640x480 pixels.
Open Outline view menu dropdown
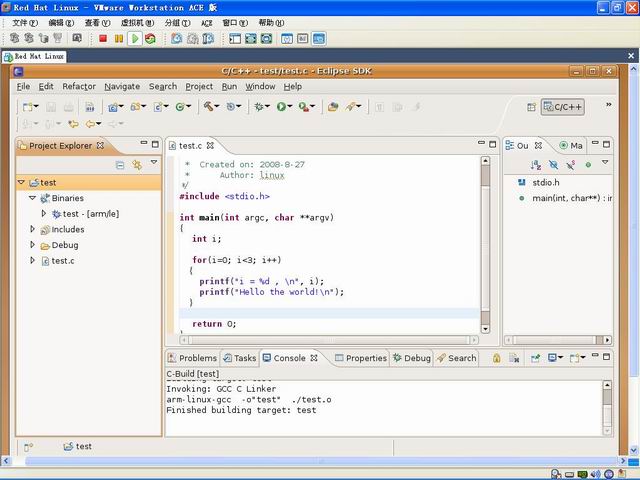point(605,162)
